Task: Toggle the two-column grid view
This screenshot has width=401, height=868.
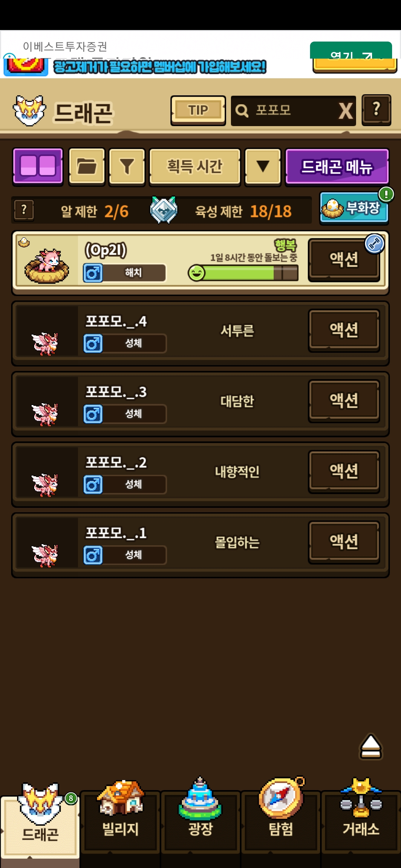Action: point(38,166)
